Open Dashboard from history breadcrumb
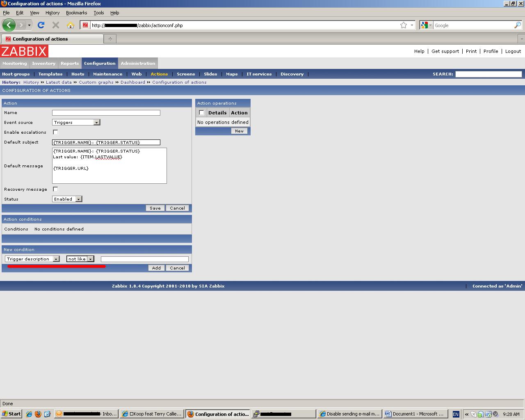This screenshot has width=525, height=420. click(x=133, y=82)
